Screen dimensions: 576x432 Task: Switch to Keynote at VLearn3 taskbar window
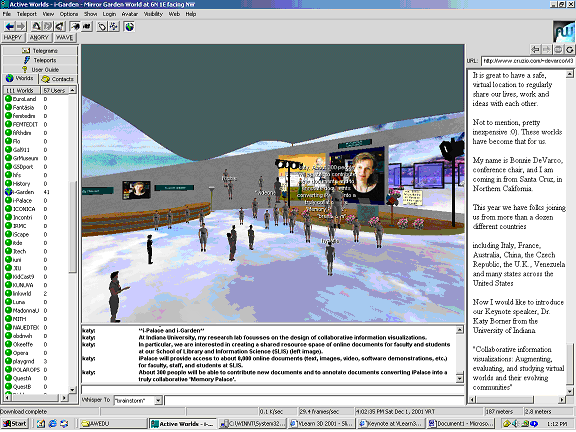point(392,424)
